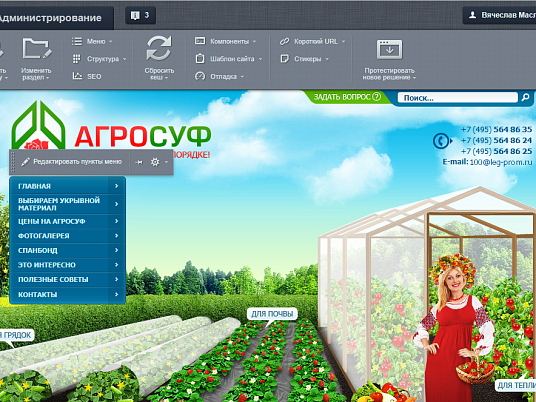Click the blue phone icon

click(x=442, y=140)
